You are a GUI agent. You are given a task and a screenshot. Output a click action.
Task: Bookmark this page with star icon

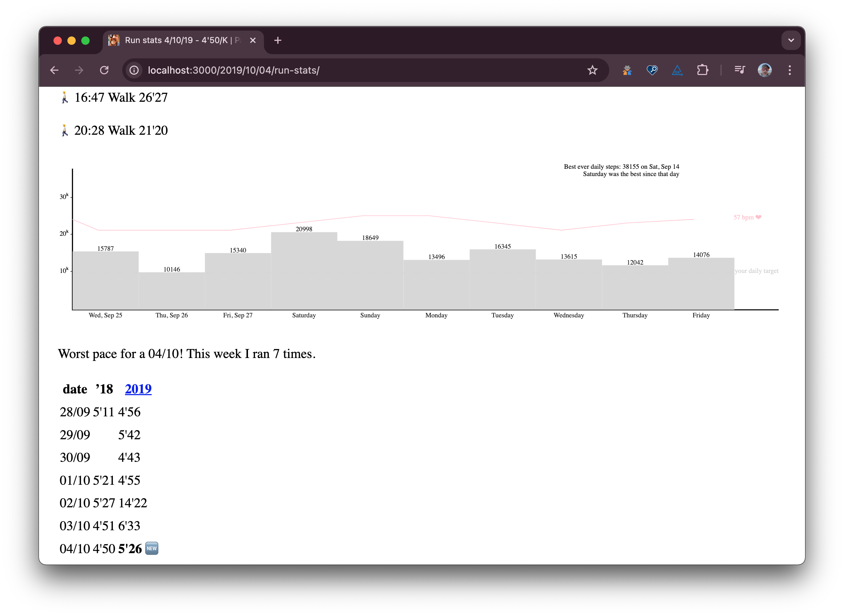(592, 70)
